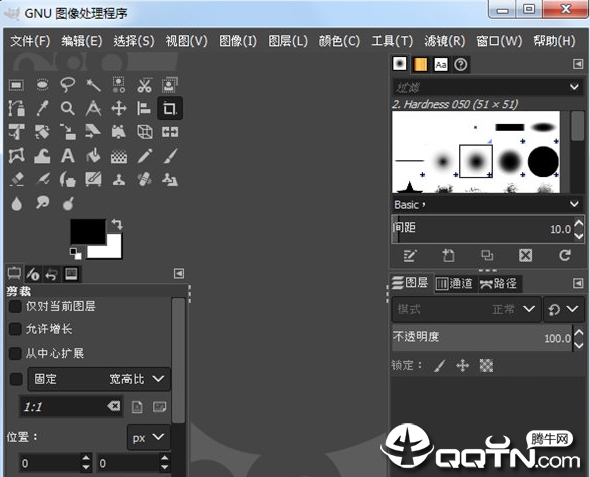The image size is (590, 477).
Task: Click the delete brush button
Action: 525,256
